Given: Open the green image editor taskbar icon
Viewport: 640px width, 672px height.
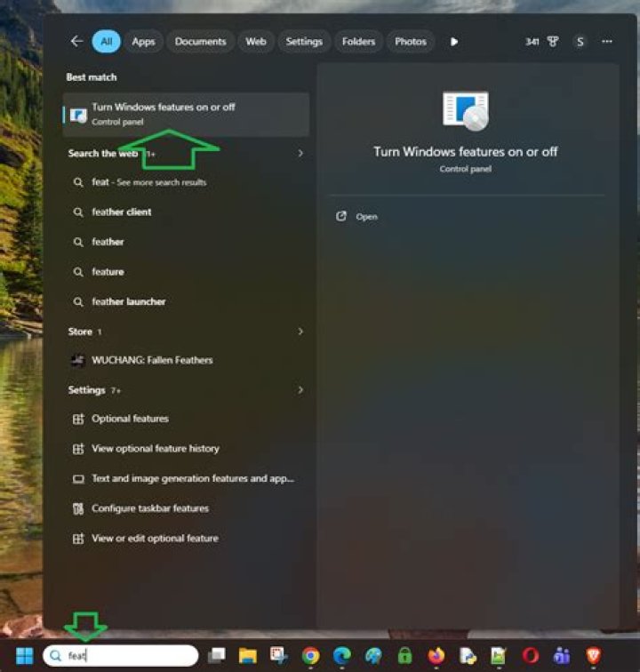Looking at the screenshot, I should [x=499, y=656].
